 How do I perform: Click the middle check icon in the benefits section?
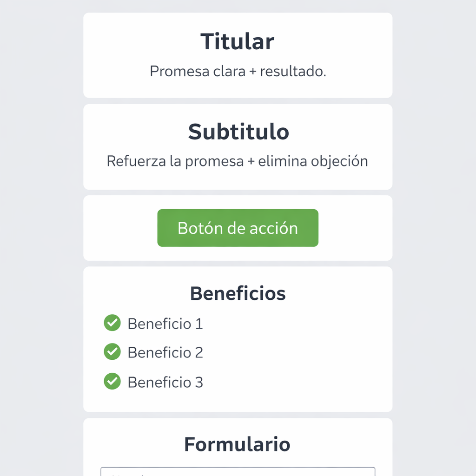coord(112,352)
